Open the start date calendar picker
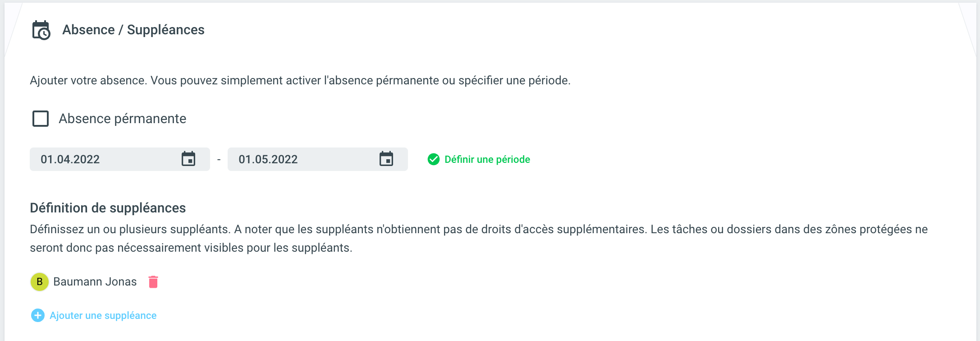980x341 pixels. coord(188,159)
